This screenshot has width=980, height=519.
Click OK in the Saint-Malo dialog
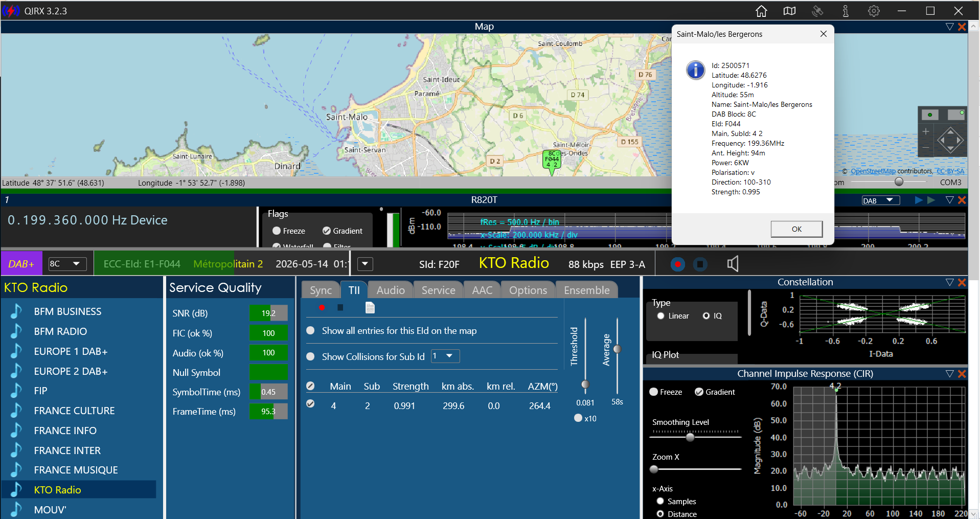(x=796, y=229)
